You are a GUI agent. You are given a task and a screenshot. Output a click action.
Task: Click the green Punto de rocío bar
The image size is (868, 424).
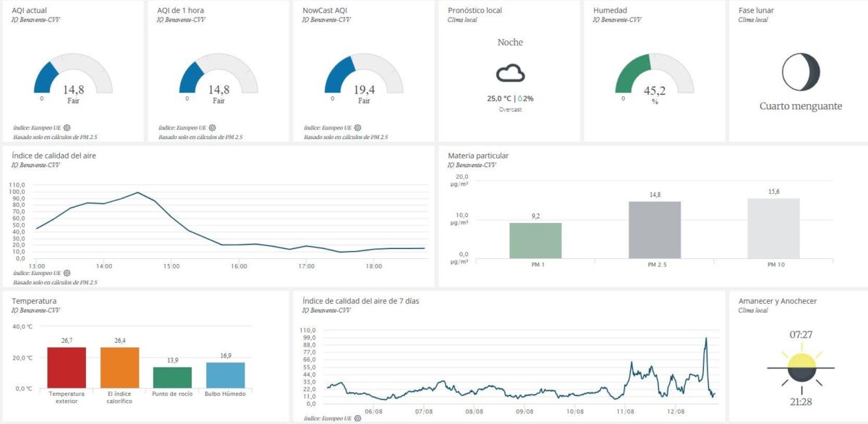172,377
